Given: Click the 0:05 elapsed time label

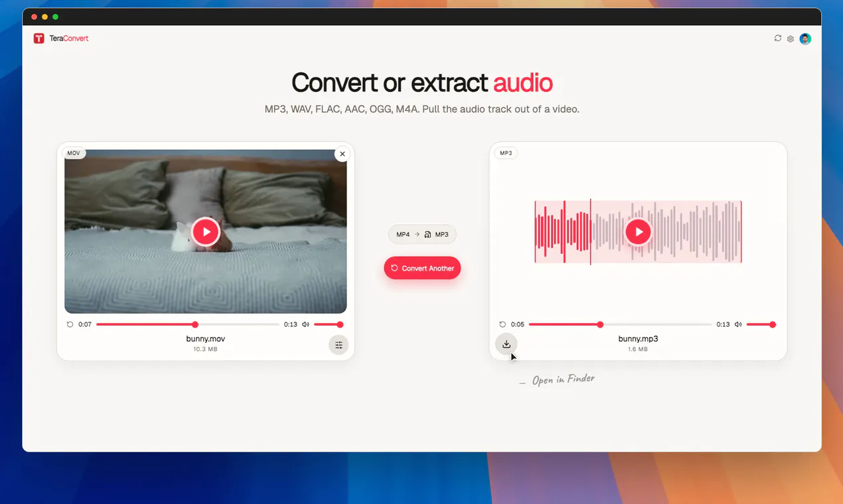Looking at the screenshot, I should coord(518,324).
